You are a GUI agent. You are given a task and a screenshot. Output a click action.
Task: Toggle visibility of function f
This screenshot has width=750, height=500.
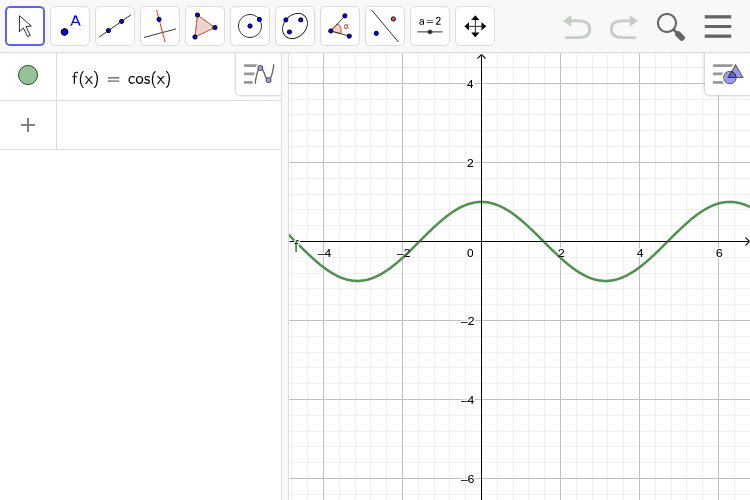point(28,75)
